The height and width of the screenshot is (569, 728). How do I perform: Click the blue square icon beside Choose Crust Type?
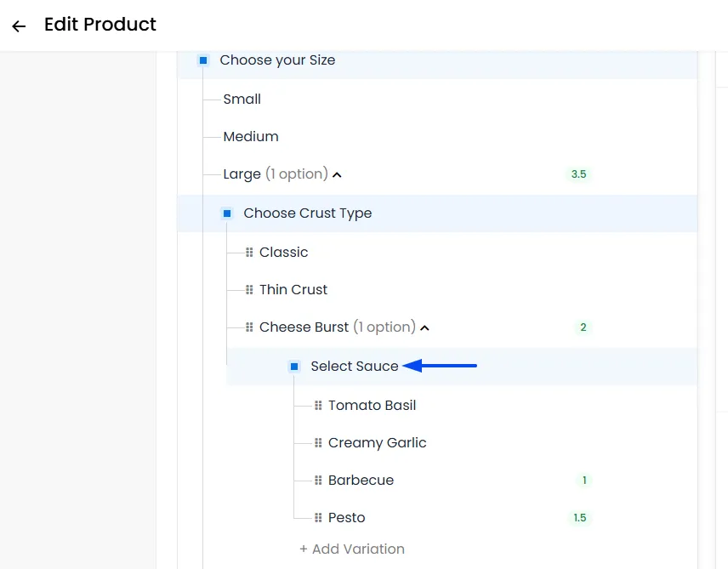(x=227, y=213)
